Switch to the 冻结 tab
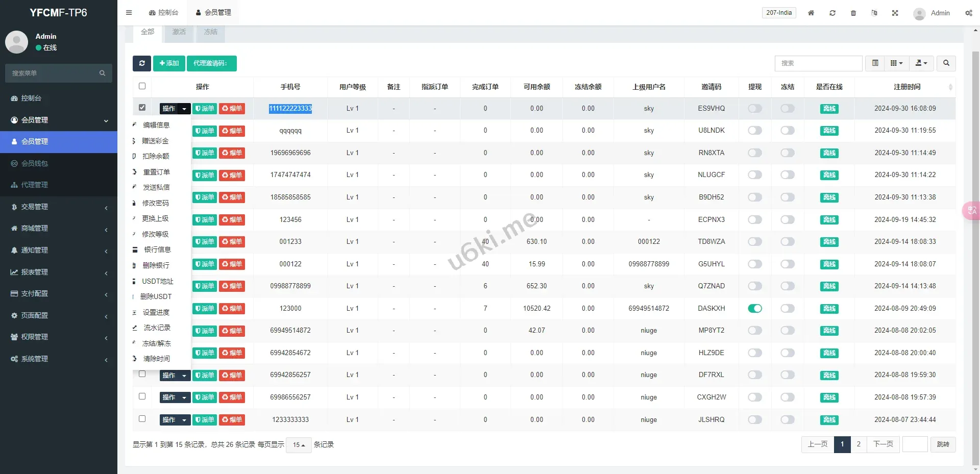 [210, 32]
